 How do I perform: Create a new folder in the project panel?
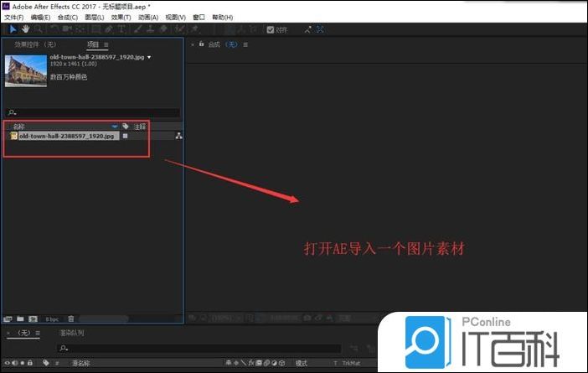point(20,319)
